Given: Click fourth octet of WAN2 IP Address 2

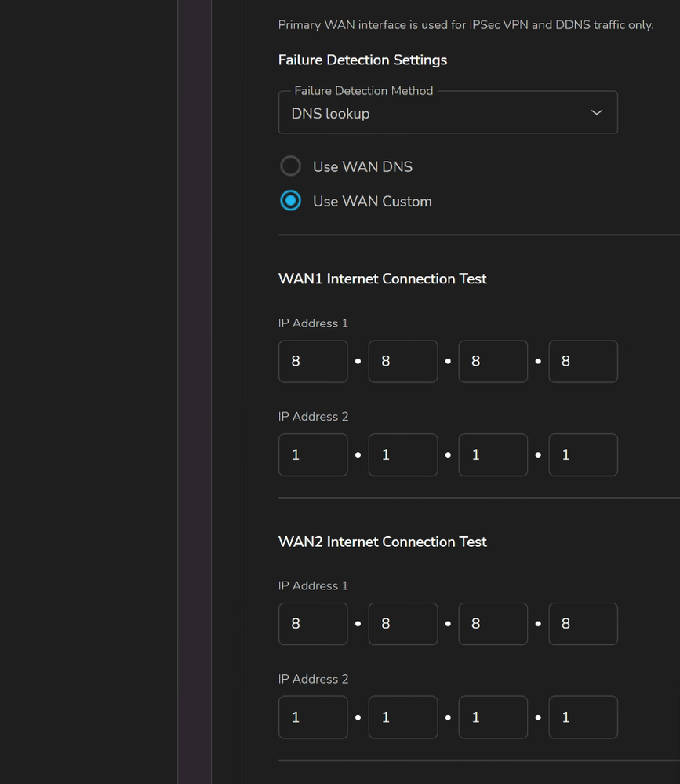Looking at the screenshot, I should click(583, 717).
